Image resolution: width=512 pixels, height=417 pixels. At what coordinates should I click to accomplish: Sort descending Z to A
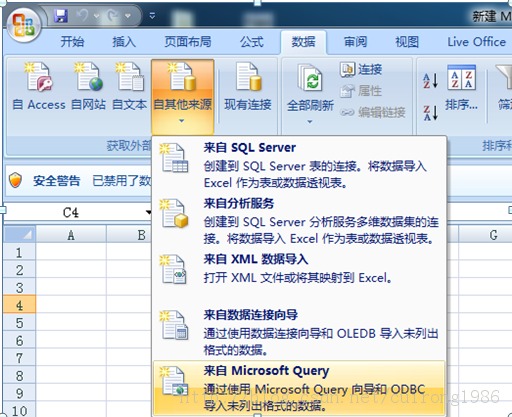pos(430,113)
